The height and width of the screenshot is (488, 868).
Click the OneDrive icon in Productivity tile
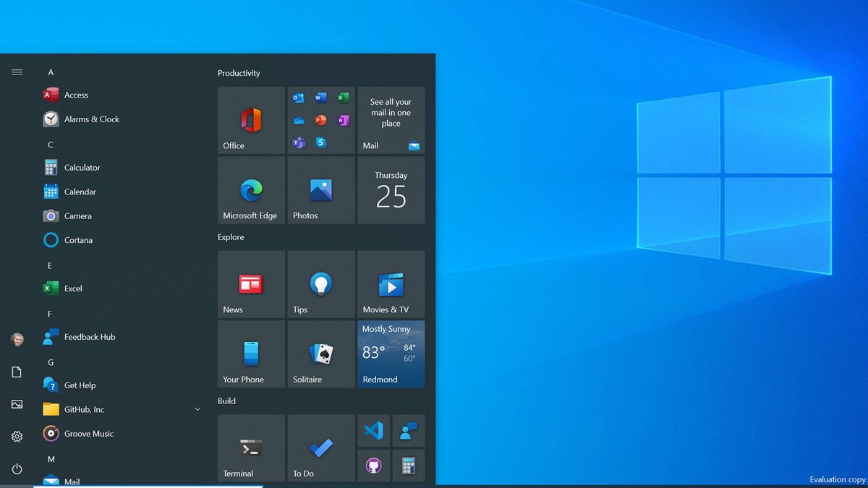[x=299, y=121]
